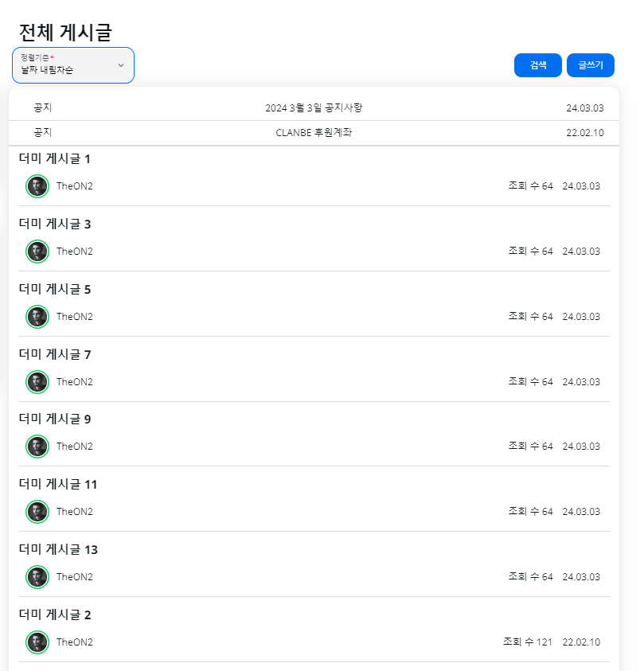Open the 2024 3월 3일 공지사항 notice
644x671 pixels.
click(x=314, y=107)
